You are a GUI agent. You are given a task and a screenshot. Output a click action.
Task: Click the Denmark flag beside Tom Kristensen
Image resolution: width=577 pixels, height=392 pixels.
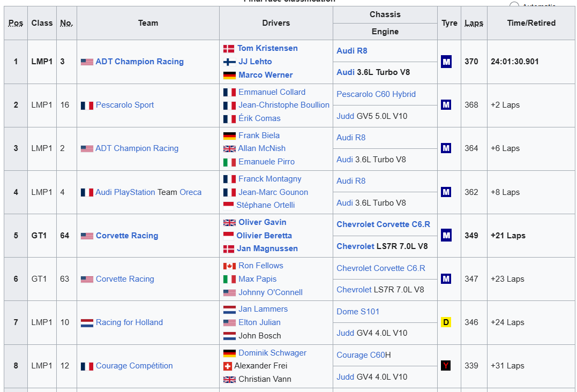click(x=229, y=49)
